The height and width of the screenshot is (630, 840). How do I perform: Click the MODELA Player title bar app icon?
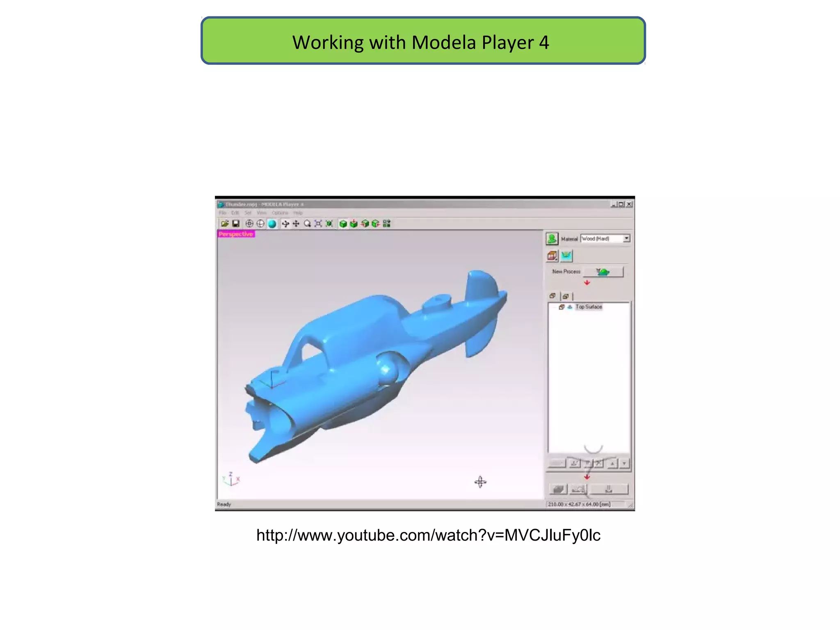(221, 204)
